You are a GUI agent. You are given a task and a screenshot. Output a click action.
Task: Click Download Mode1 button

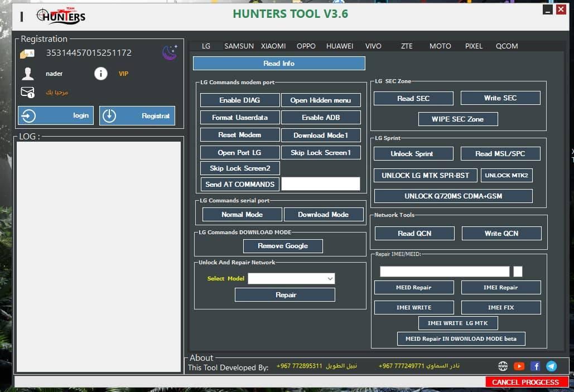point(321,135)
